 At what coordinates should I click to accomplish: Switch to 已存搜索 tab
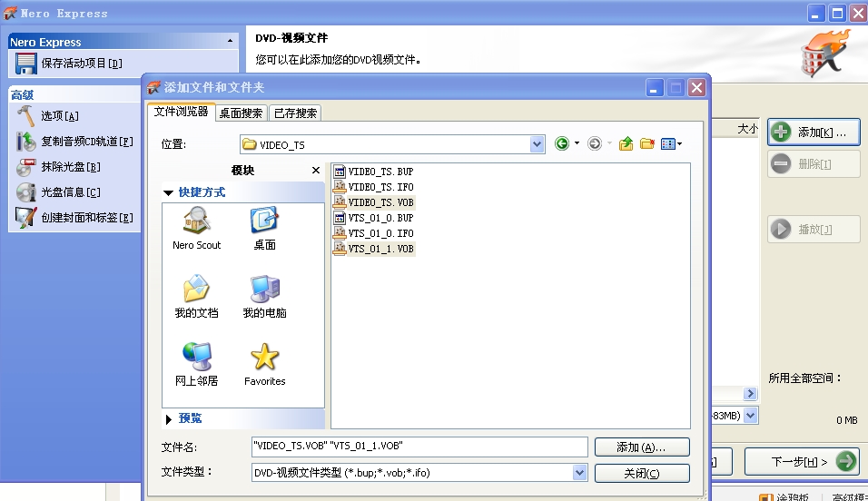[295, 113]
